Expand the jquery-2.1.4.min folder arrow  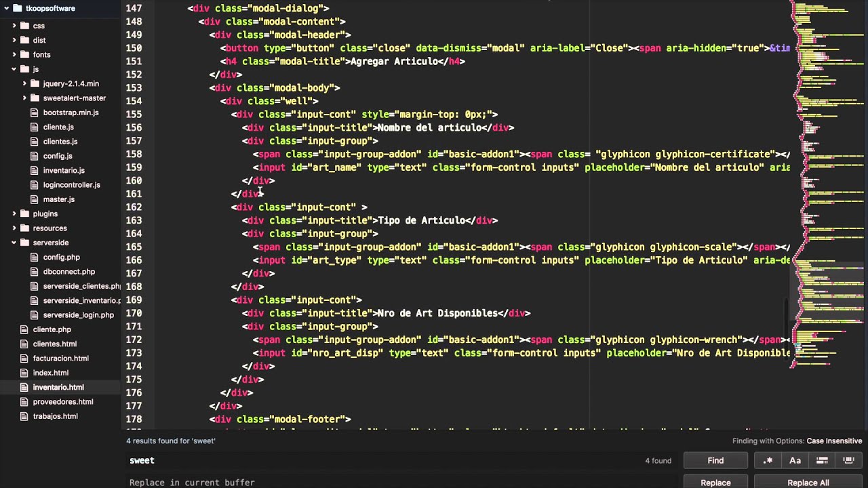point(25,83)
